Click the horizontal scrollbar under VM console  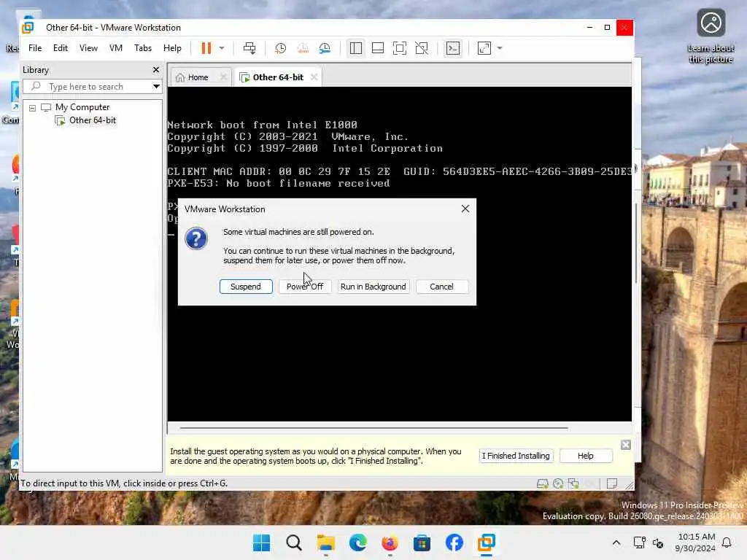click(x=374, y=428)
